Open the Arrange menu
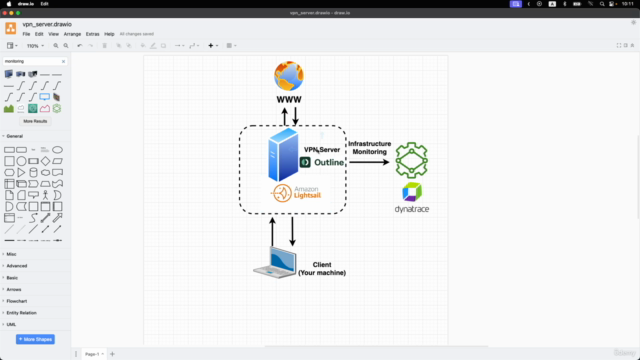 point(72,34)
